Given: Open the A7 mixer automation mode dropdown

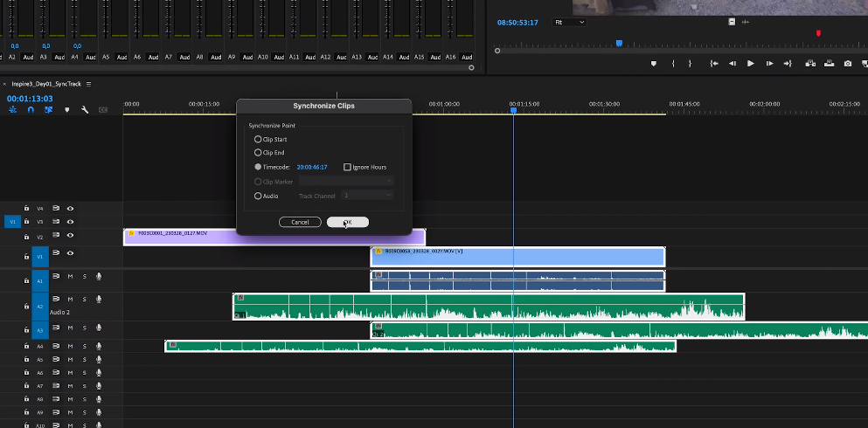Looking at the screenshot, I should click(184, 57).
